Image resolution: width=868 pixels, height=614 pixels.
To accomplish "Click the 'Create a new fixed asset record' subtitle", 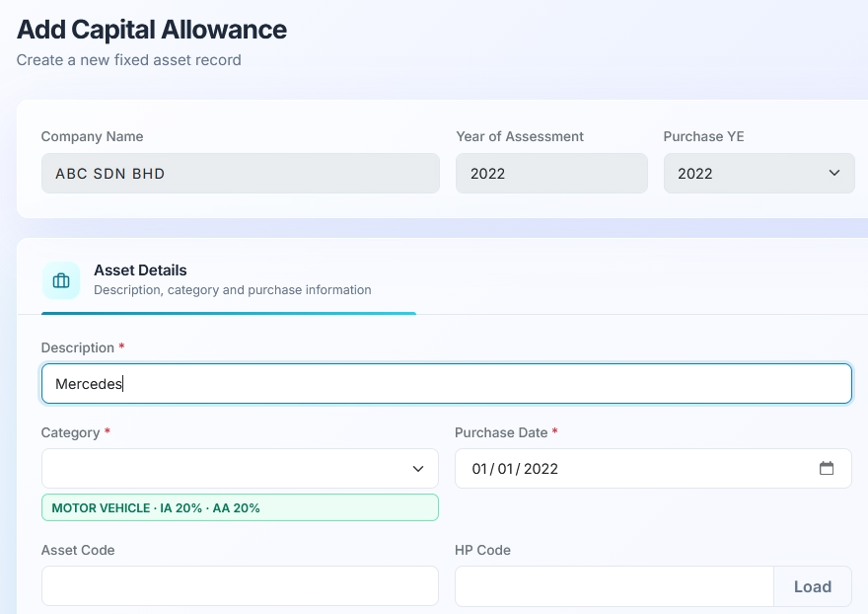I will (x=128, y=60).
